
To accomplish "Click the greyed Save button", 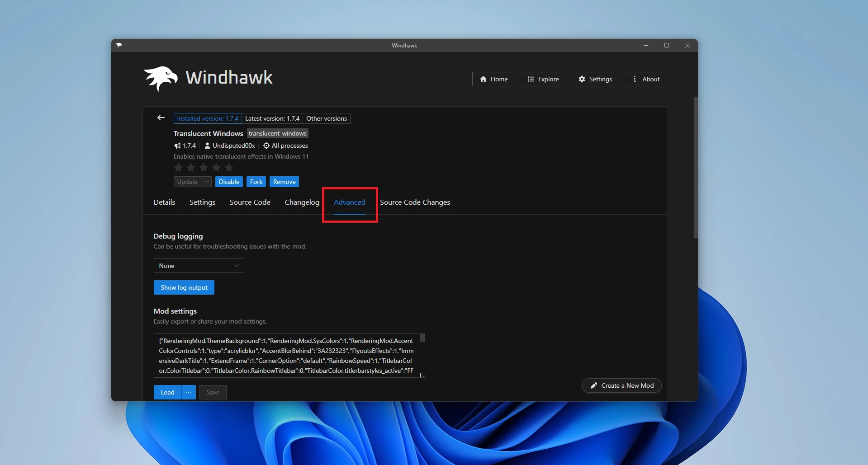I will (213, 392).
